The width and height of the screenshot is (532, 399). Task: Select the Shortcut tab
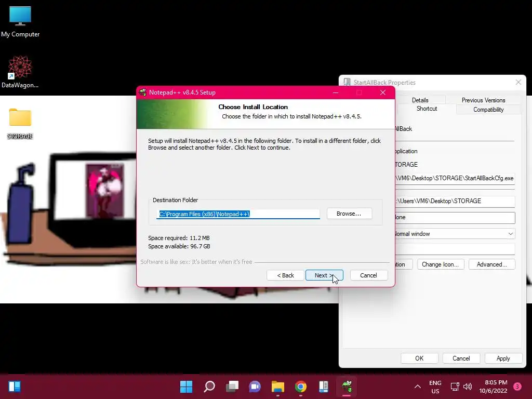tap(427, 109)
